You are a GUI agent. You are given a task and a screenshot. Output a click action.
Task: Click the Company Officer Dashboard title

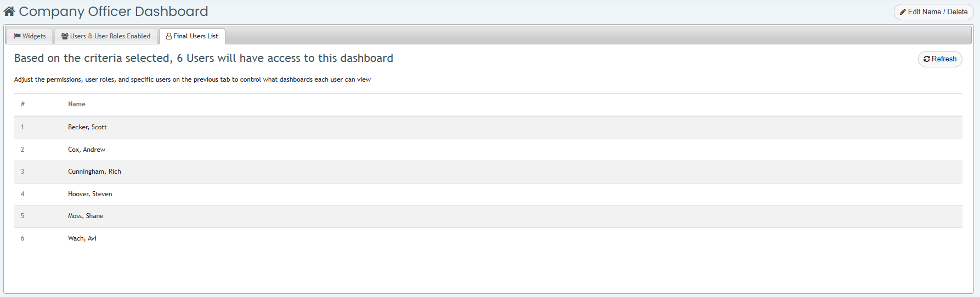[114, 12]
